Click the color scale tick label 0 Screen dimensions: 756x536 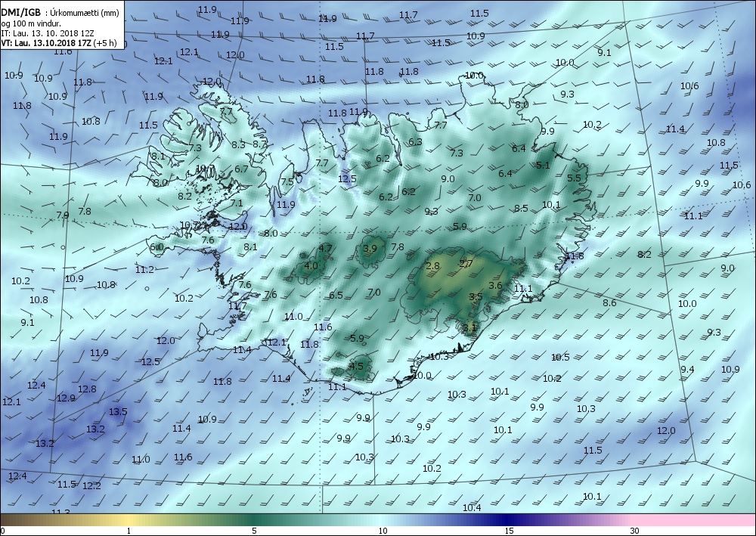click(3, 531)
